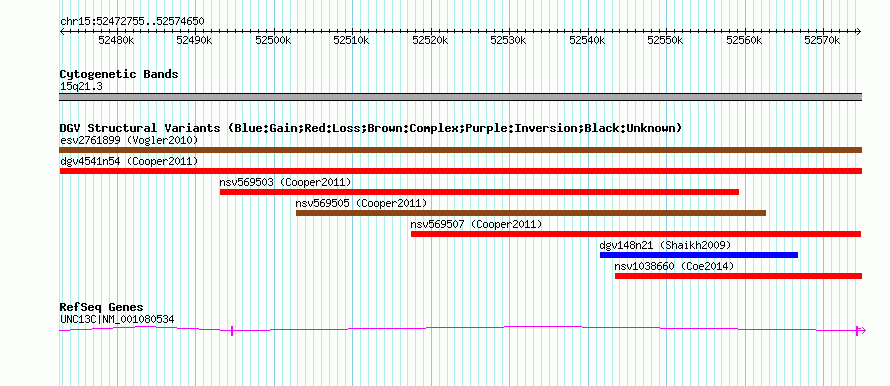Image resolution: width=890 pixels, height=386 pixels.
Task: Select the nsv569507 red loss bar
Action: (636, 234)
